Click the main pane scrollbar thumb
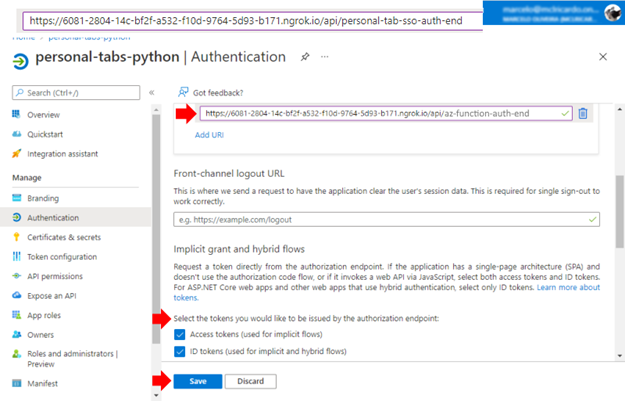 tap(620, 212)
